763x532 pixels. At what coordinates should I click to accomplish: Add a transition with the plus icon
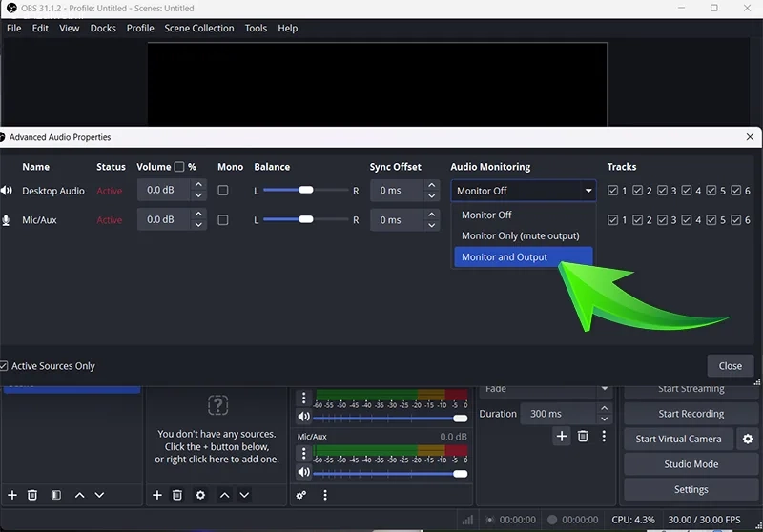pos(562,437)
